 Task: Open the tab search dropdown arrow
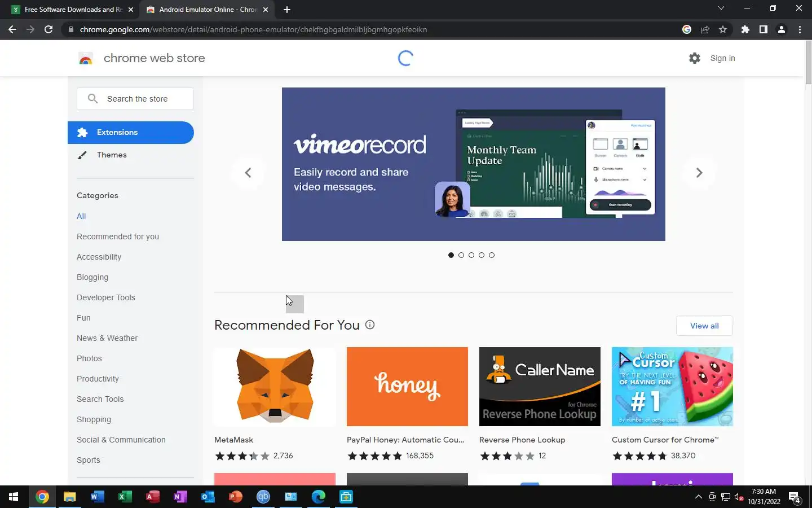click(721, 8)
